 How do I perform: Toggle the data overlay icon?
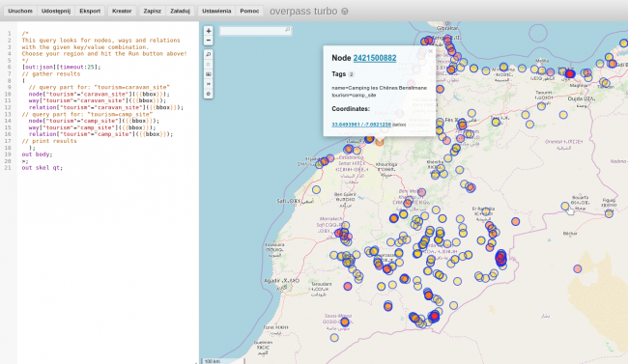pyautogui.click(x=209, y=94)
